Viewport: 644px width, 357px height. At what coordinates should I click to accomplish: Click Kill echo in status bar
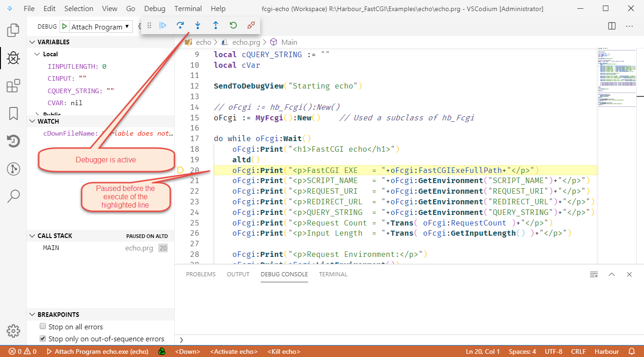coord(284,351)
